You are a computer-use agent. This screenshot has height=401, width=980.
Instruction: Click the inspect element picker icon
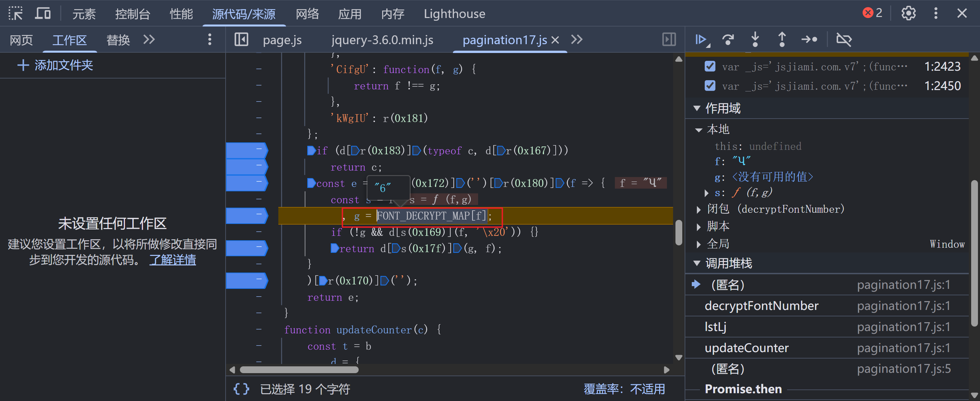[16, 14]
